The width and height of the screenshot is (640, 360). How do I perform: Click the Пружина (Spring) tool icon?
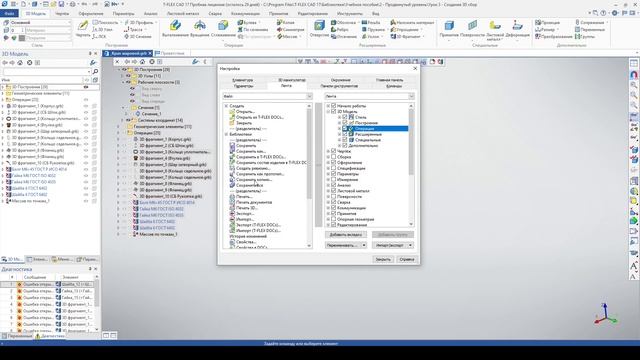(x=364, y=30)
